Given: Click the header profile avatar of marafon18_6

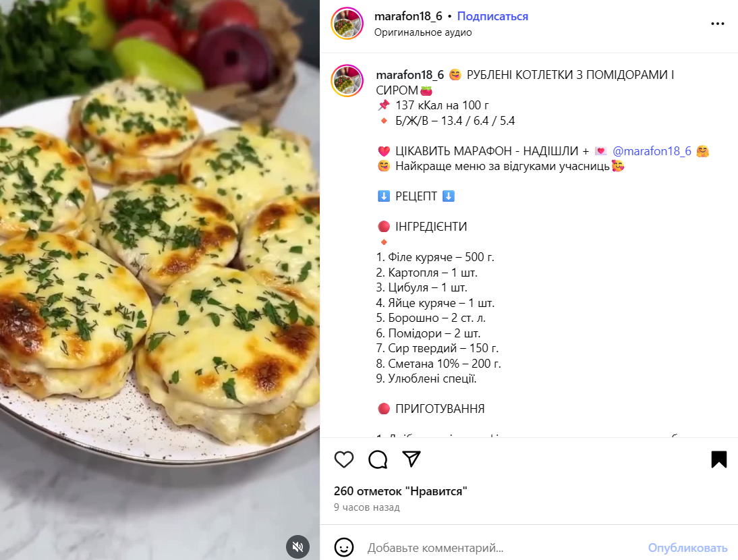Looking at the screenshot, I should pyautogui.click(x=347, y=24).
